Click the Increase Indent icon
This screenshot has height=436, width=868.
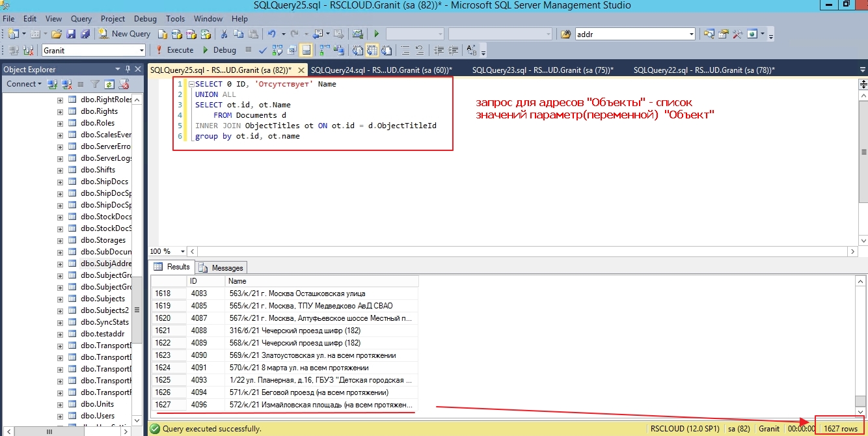click(x=454, y=50)
